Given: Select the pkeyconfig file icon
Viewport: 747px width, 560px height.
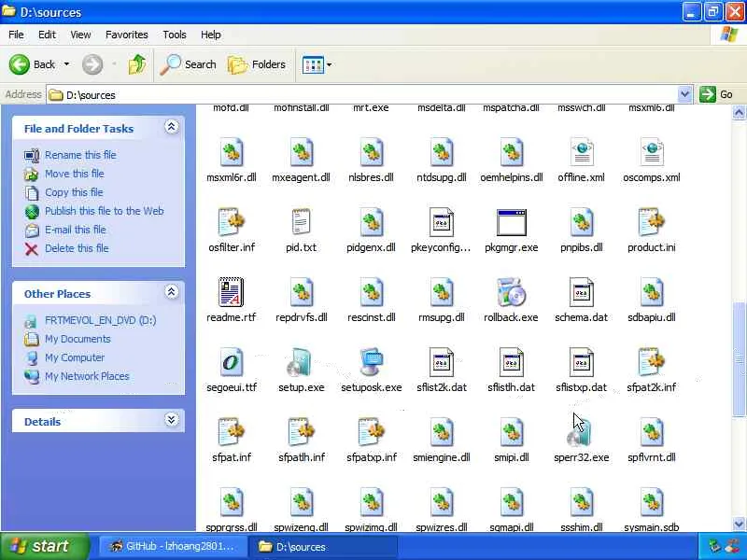Looking at the screenshot, I should [x=441, y=223].
